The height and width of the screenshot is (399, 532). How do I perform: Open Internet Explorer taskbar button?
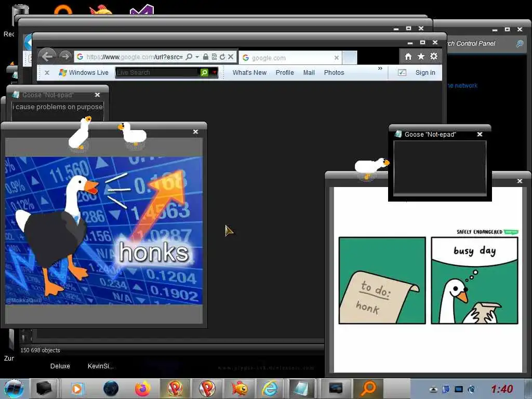(270, 389)
